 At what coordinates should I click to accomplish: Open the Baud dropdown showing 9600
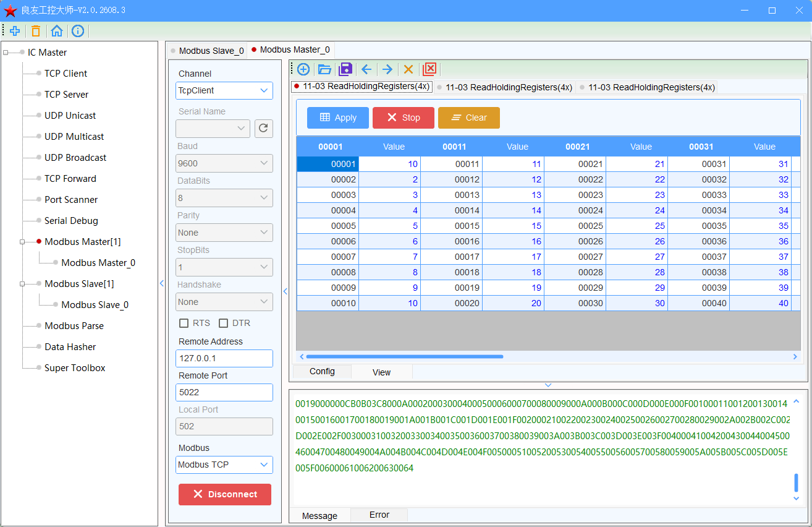(x=224, y=163)
